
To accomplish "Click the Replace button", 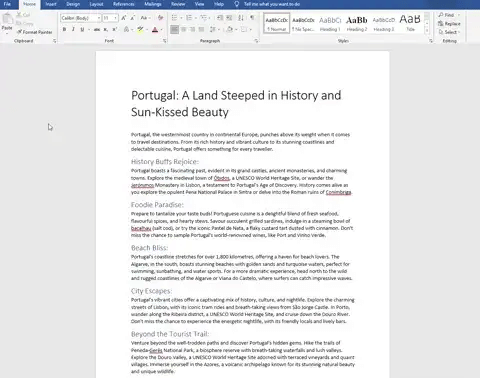I will (x=449, y=24).
